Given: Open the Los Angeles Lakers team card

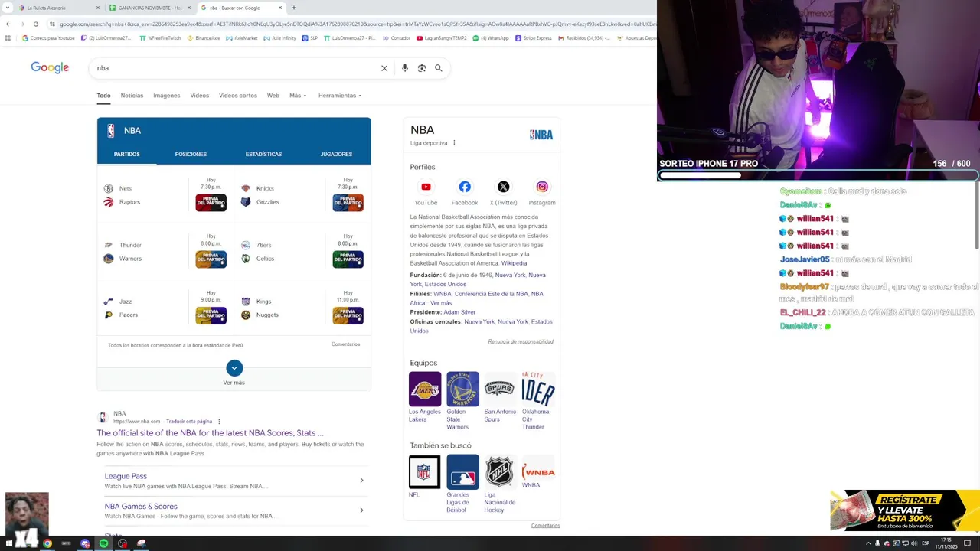Looking at the screenshot, I should (x=425, y=397).
